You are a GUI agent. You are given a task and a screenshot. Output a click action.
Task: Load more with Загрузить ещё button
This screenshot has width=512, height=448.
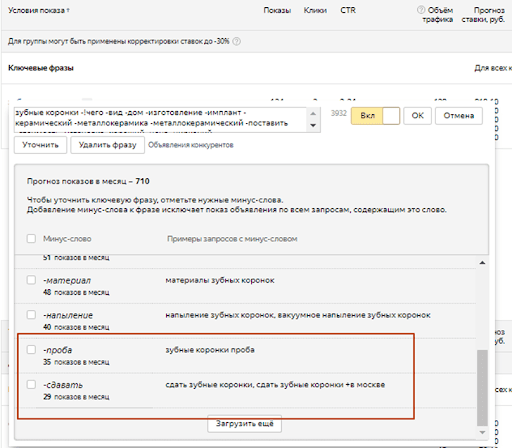pos(245,424)
